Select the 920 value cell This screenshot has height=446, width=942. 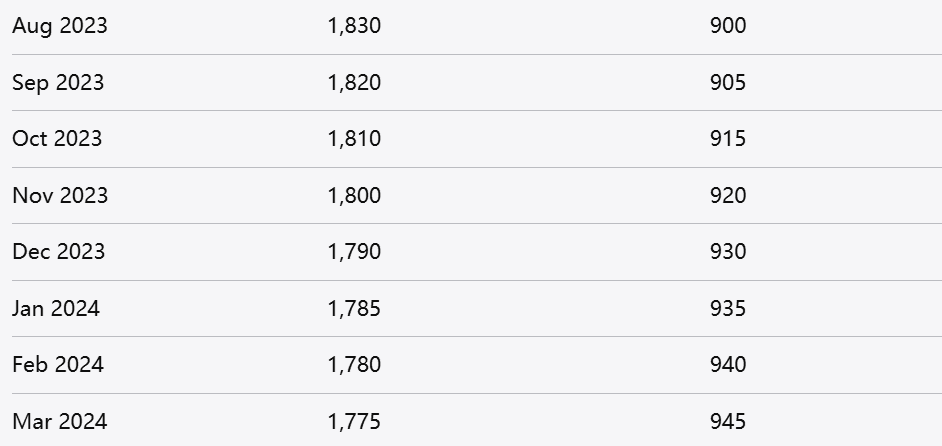(728, 195)
